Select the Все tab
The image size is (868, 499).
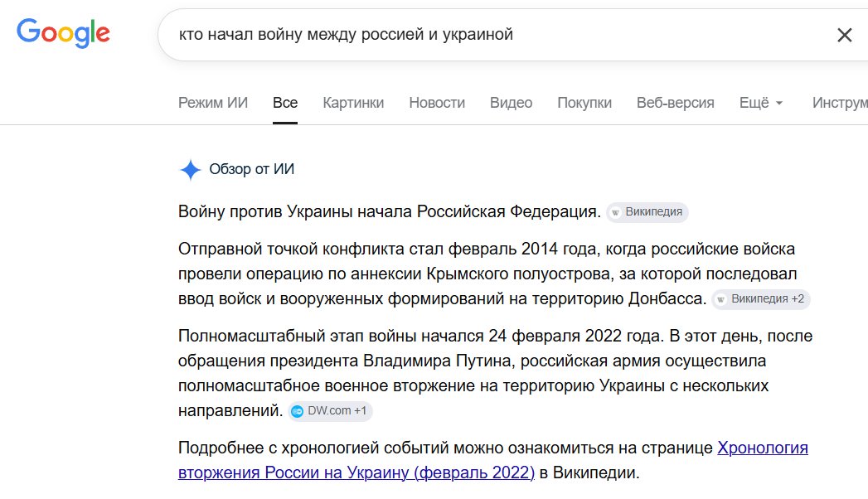(285, 103)
